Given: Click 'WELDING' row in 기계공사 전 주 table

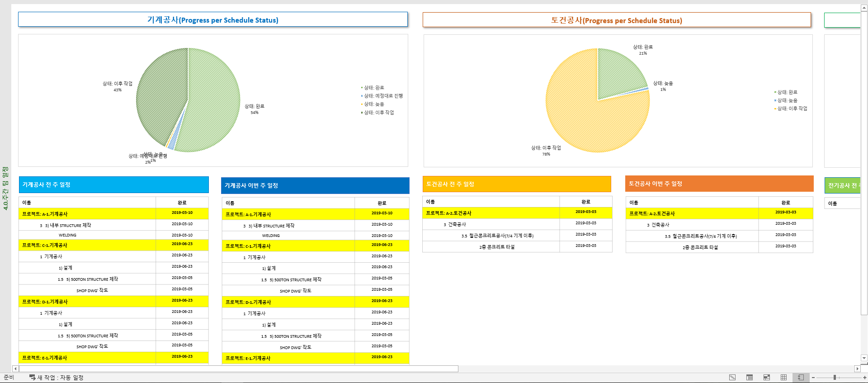Looking at the screenshot, I should (x=113, y=235).
